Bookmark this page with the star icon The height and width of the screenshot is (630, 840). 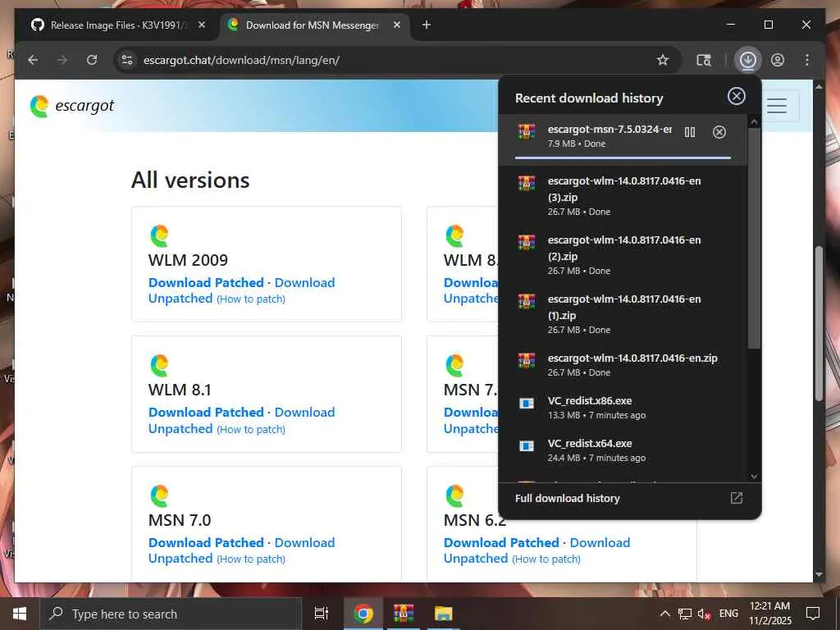[x=663, y=60]
